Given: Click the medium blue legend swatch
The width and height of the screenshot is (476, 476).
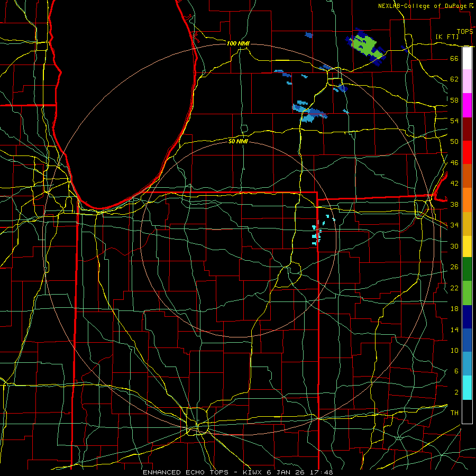Looking at the screenshot, I should coord(467,340).
